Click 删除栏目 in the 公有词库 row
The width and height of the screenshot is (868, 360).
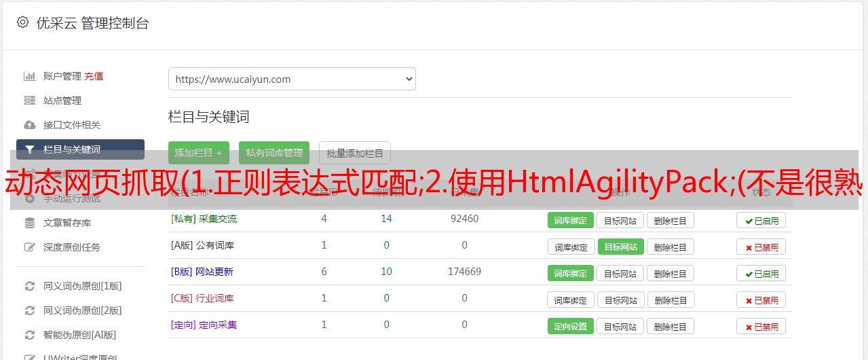(671, 247)
